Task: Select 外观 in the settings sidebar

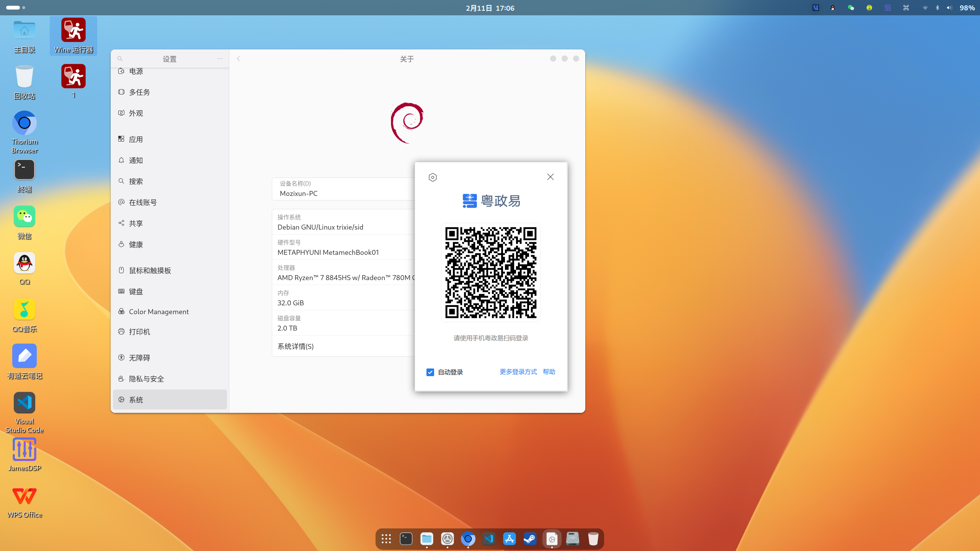Action: (x=136, y=113)
